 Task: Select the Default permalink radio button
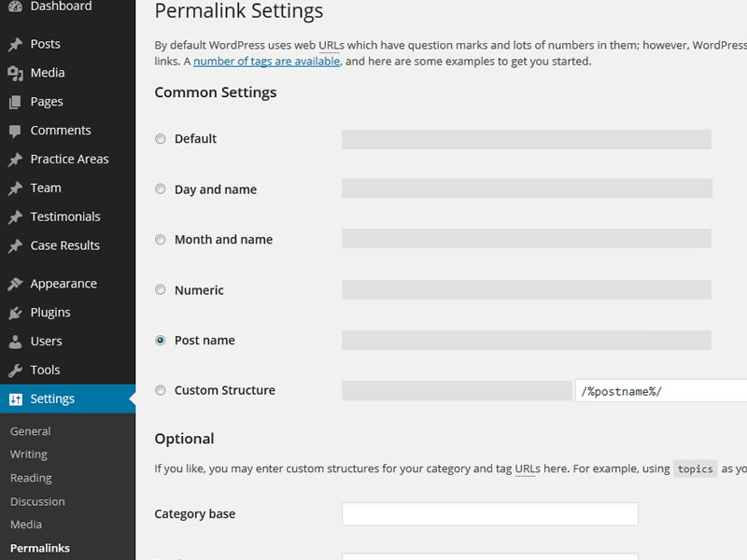click(161, 139)
